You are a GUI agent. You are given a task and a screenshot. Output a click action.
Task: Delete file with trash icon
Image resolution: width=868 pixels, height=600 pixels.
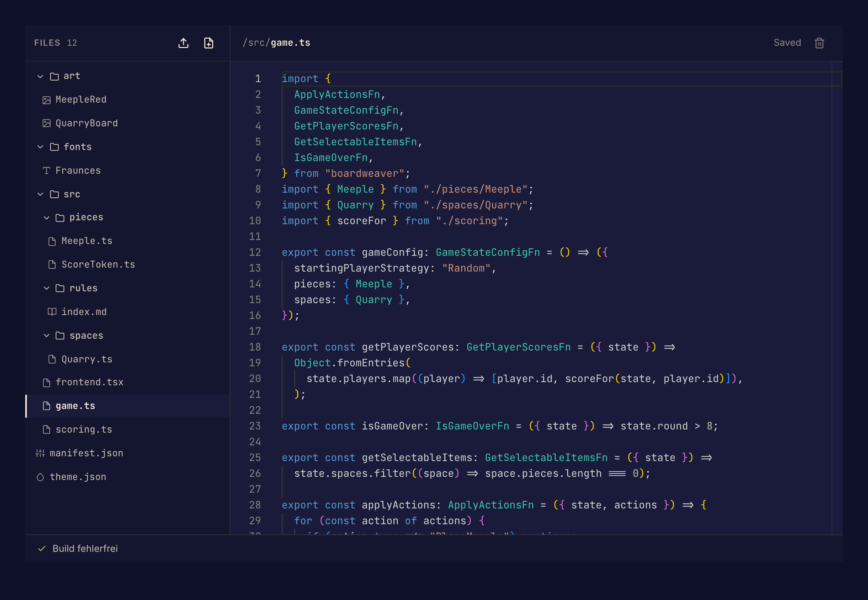[819, 43]
